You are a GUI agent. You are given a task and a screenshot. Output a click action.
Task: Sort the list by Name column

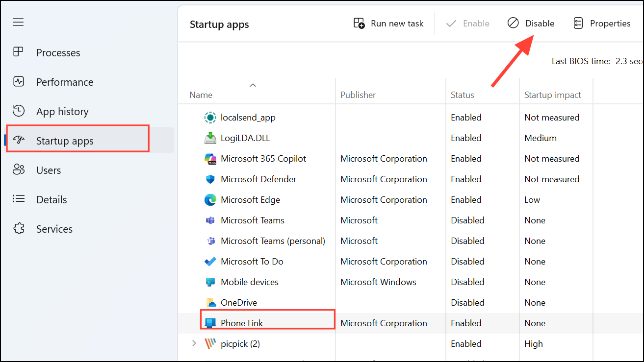(x=201, y=95)
